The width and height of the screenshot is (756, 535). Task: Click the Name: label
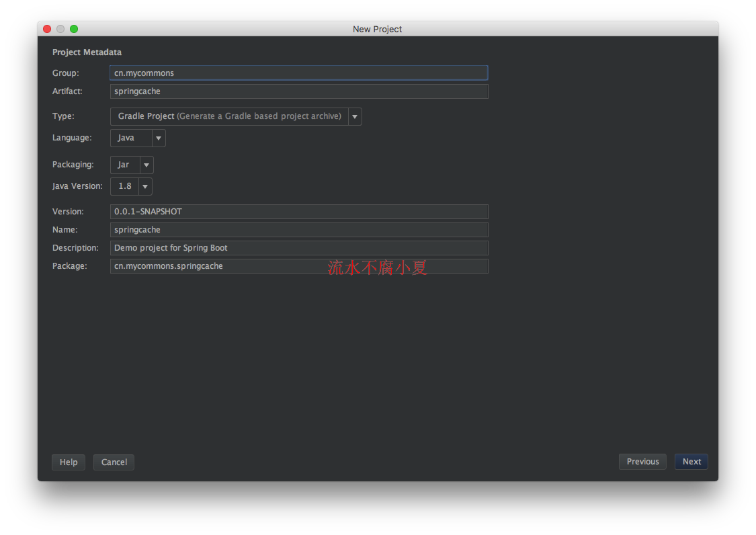pyautogui.click(x=65, y=230)
